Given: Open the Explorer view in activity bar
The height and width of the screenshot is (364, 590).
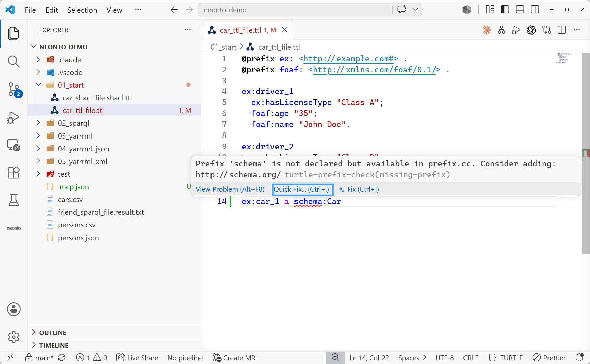Looking at the screenshot, I should (13, 33).
